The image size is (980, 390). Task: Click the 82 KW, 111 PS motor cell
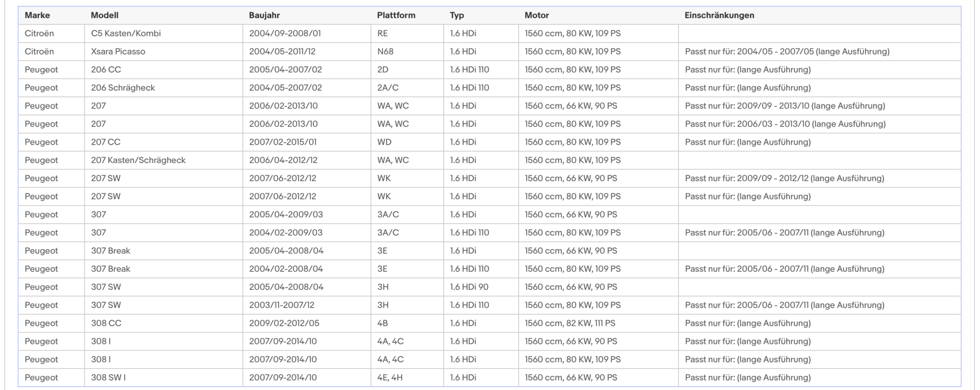click(599, 323)
